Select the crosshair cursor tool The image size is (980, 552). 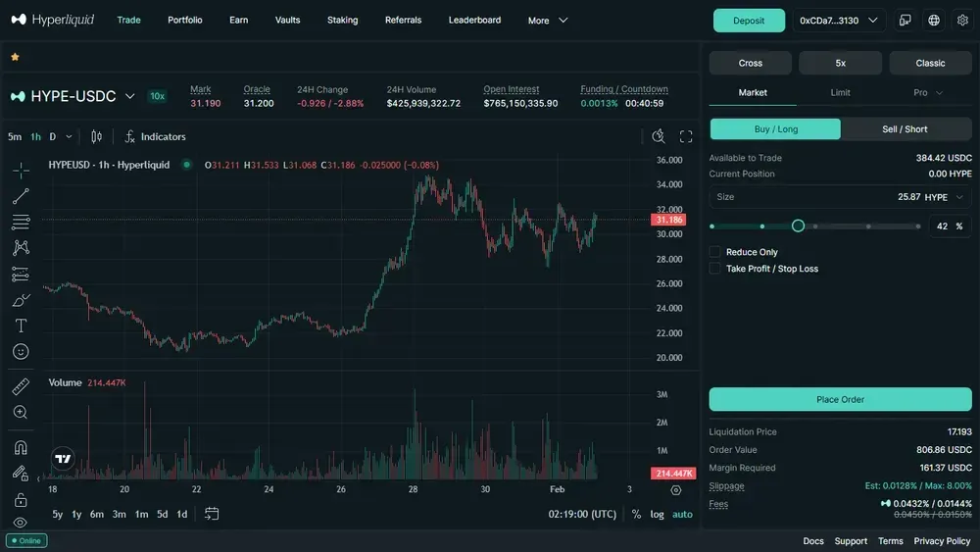(x=21, y=170)
